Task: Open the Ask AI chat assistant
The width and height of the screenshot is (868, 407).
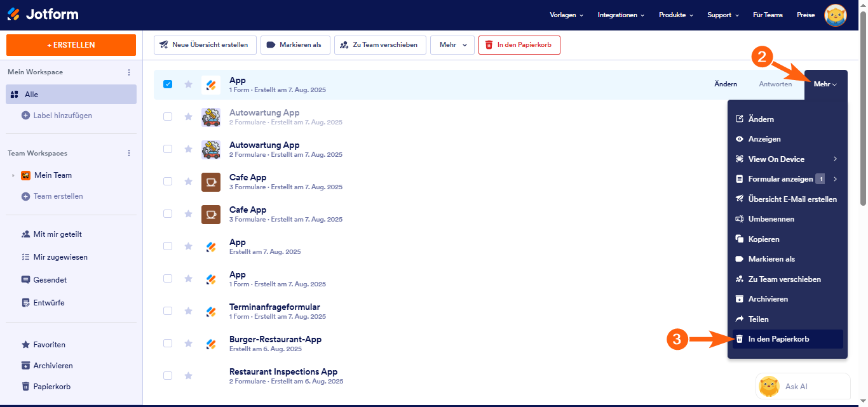Action: [803, 386]
